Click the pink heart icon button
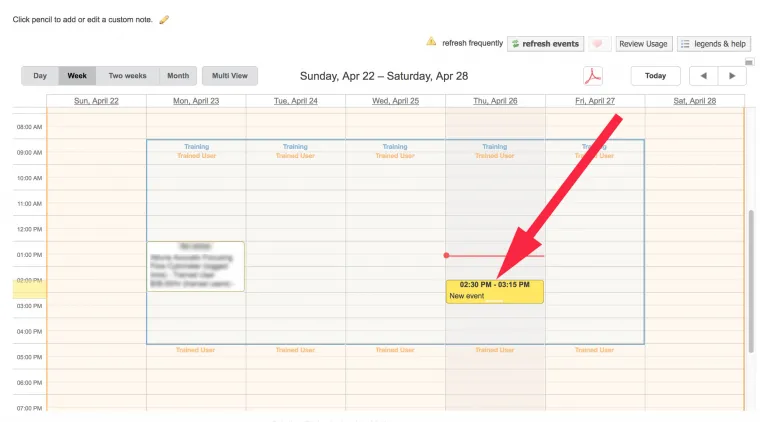The width and height of the screenshot is (760, 422). pos(599,44)
